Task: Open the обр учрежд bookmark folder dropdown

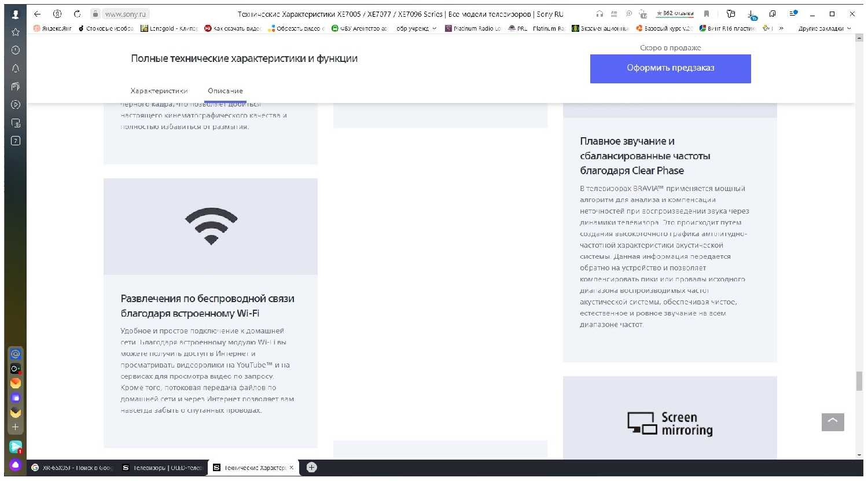Action: (416, 28)
